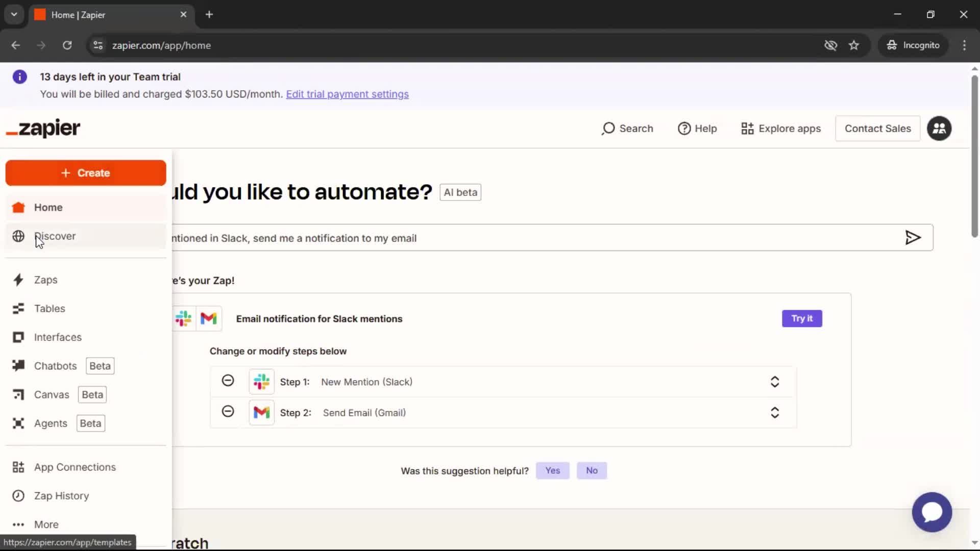Click the Canvas icon in sidebar
The height and width of the screenshot is (551, 980).
click(18, 394)
